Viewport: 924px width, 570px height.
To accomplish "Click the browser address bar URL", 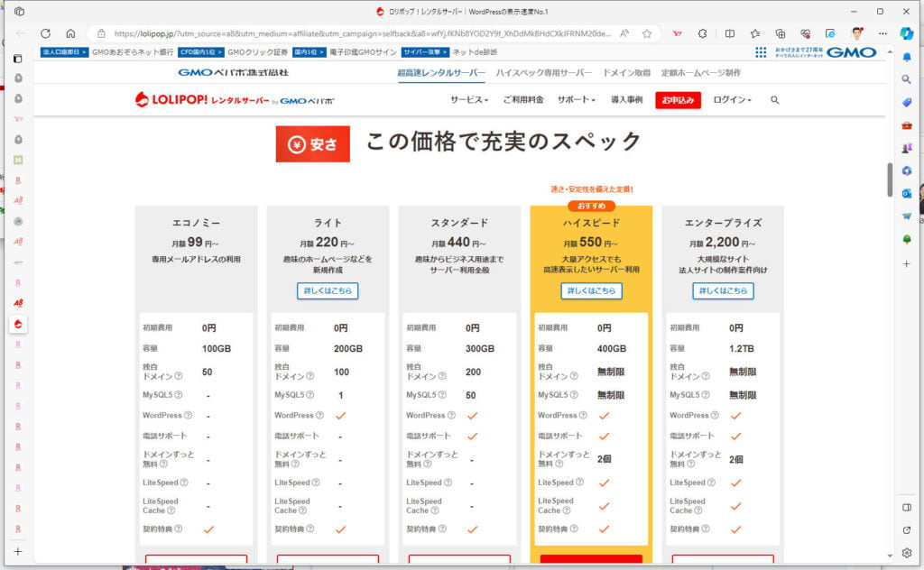I will 361,33.
